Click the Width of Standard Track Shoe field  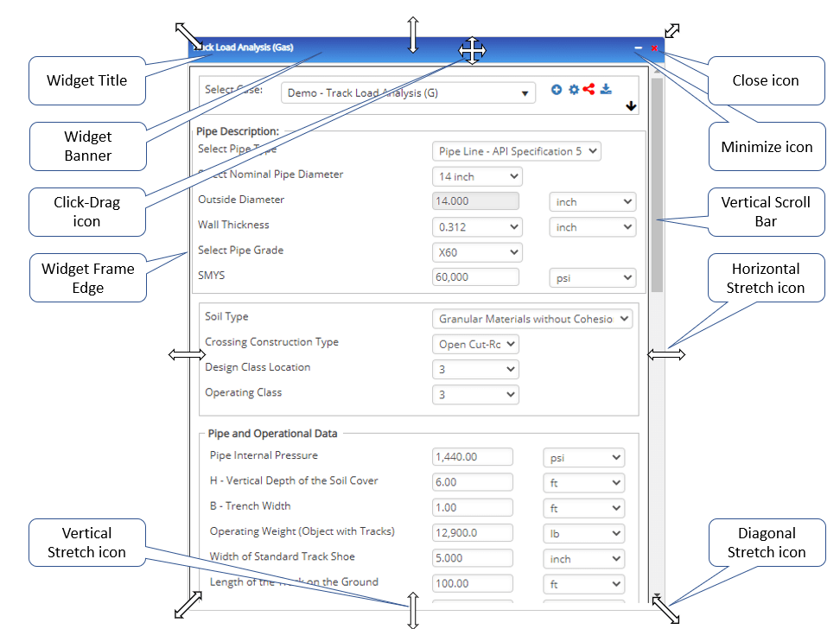coord(473,558)
